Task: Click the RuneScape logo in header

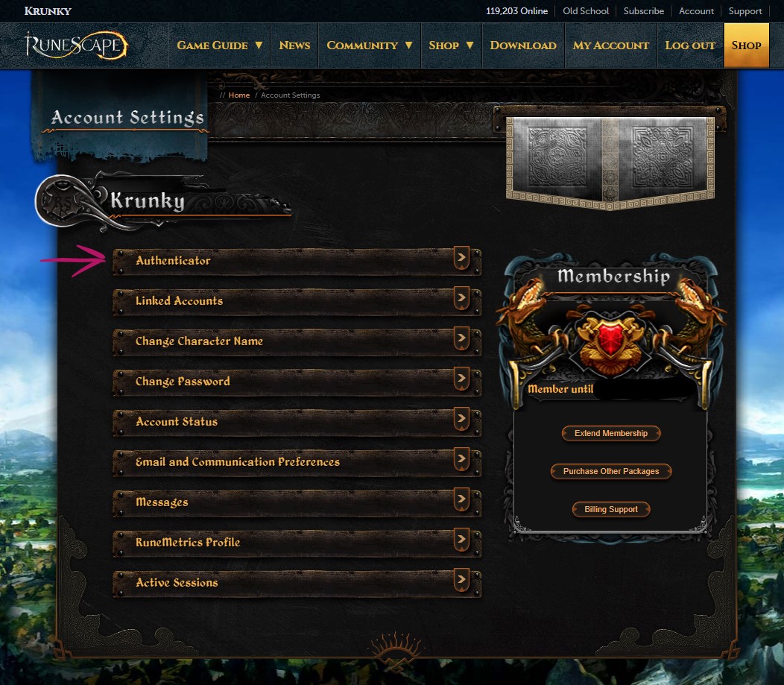Action: [x=76, y=45]
